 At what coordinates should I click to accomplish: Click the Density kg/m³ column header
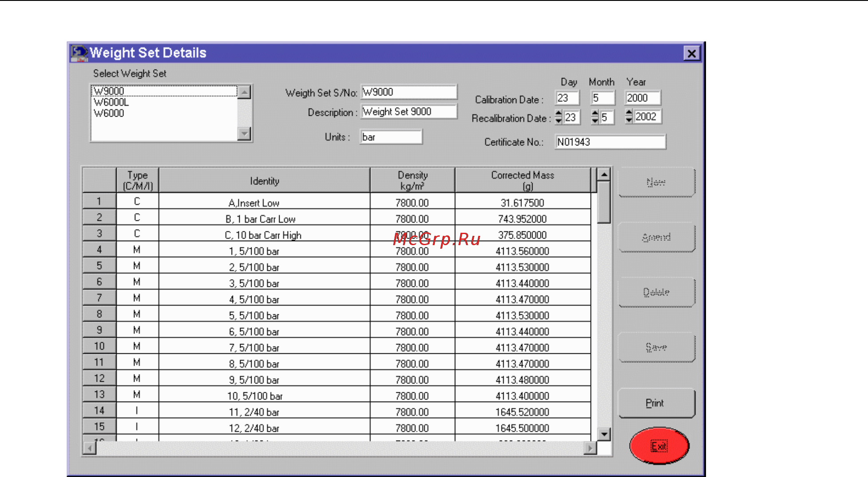point(413,180)
